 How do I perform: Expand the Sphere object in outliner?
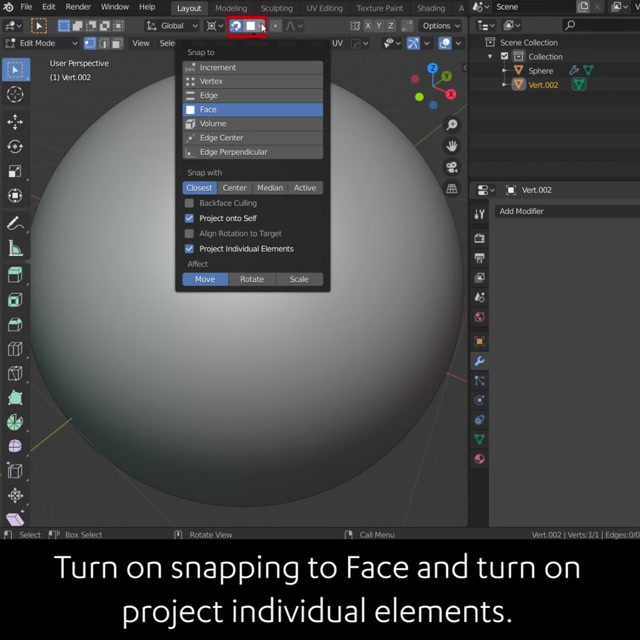pyautogui.click(x=506, y=71)
